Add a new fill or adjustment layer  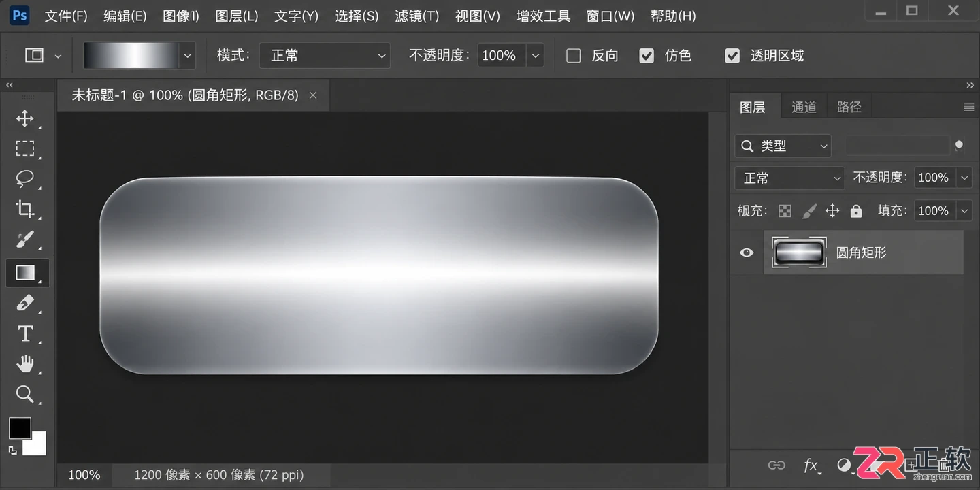point(844,465)
